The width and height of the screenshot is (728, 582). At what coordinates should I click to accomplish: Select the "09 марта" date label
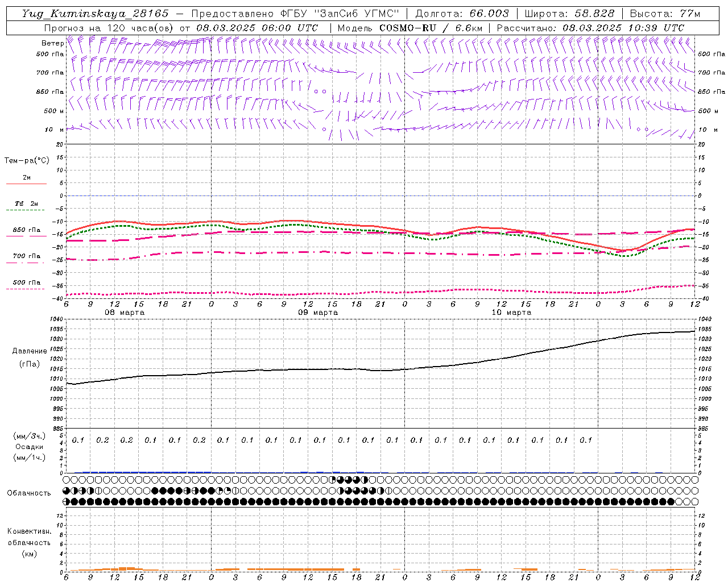pos(318,313)
